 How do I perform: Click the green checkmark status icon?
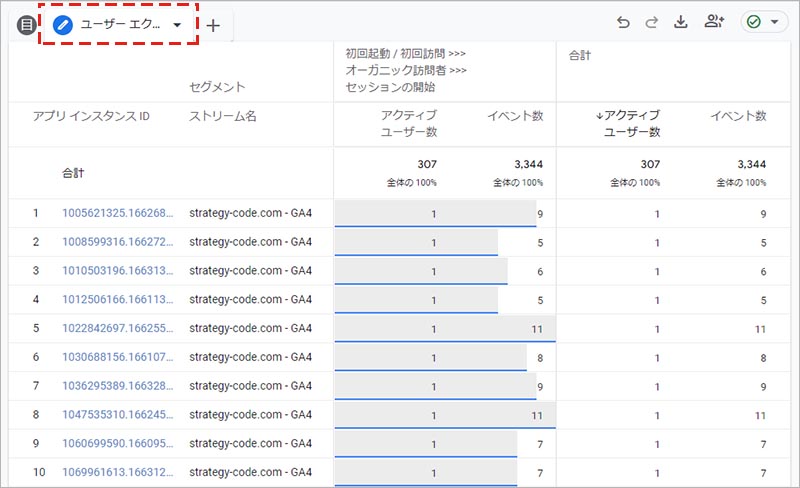[755, 22]
